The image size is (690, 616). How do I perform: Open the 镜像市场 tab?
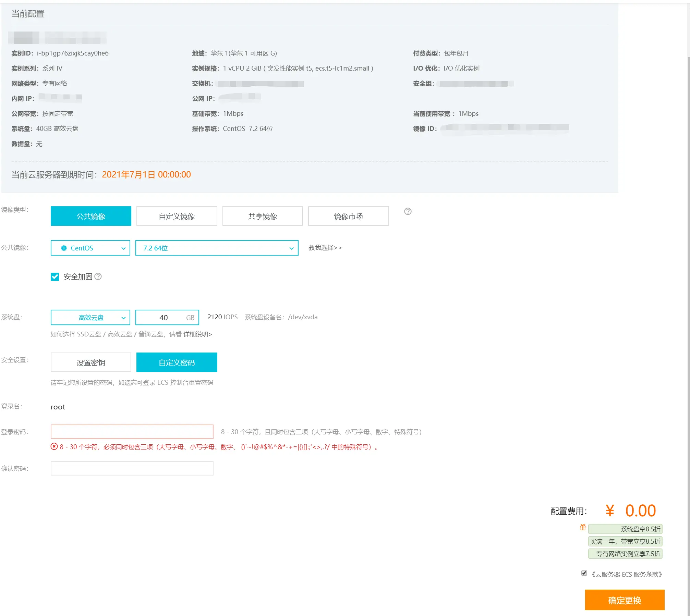pos(348,216)
